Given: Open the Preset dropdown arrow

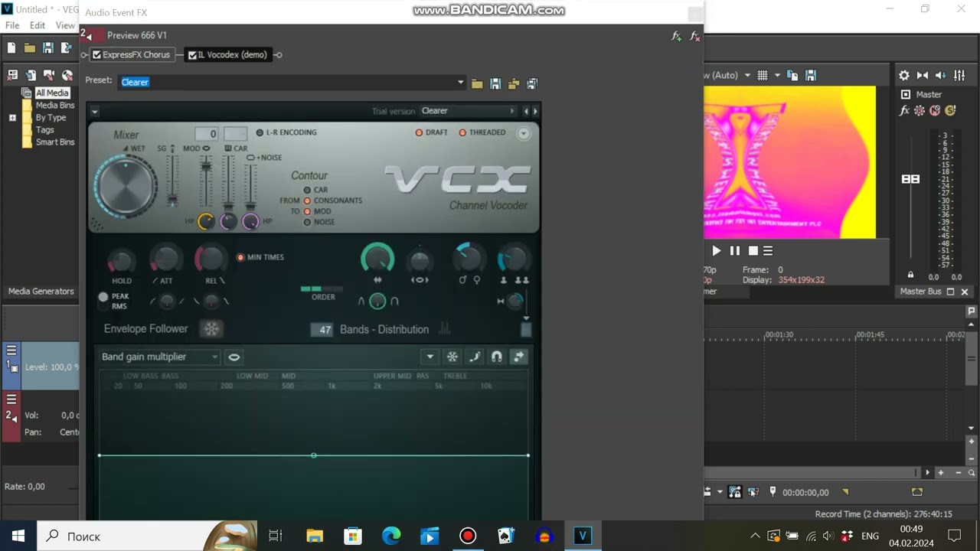Looking at the screenshot, I should pos(461,83).
